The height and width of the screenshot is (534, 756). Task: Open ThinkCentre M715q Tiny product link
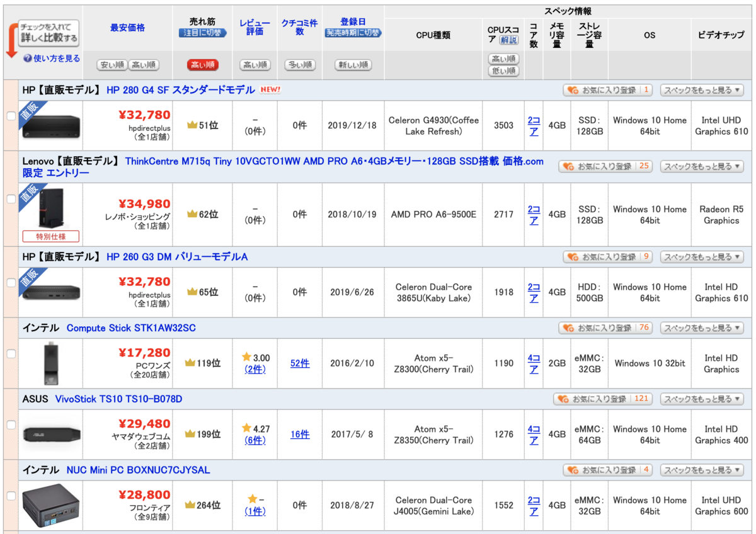click(x=283, y=167)
